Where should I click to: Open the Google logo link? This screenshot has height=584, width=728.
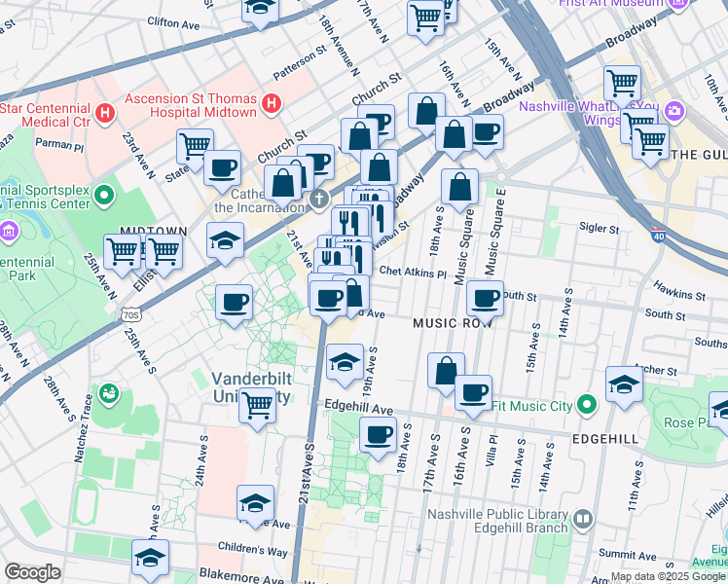tap(33, 572)
